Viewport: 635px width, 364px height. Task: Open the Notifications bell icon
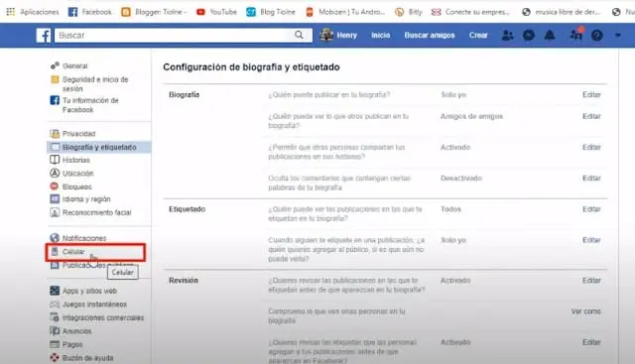coord(550,36)
